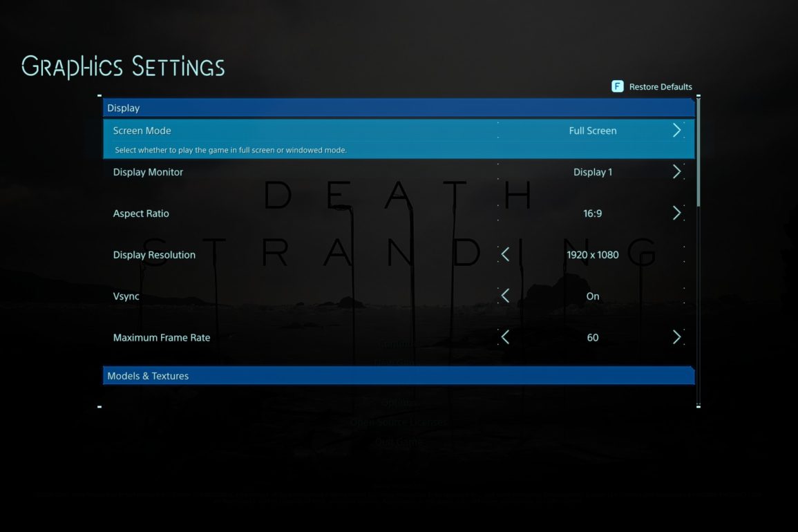
Task: Click the 16:9 aspect ratio value
Action: pos(593,213)
